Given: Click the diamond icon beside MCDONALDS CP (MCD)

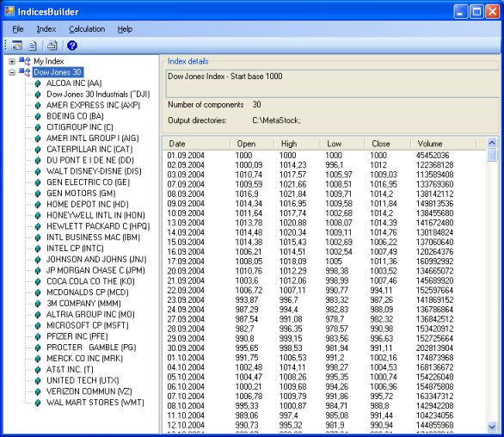Looking at the screenshot, I should coord(38,292).
